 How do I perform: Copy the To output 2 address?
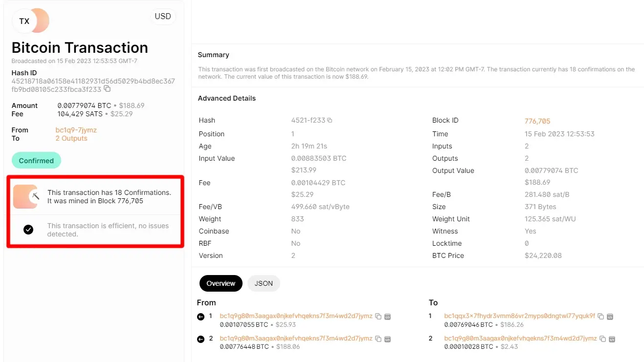602,339
